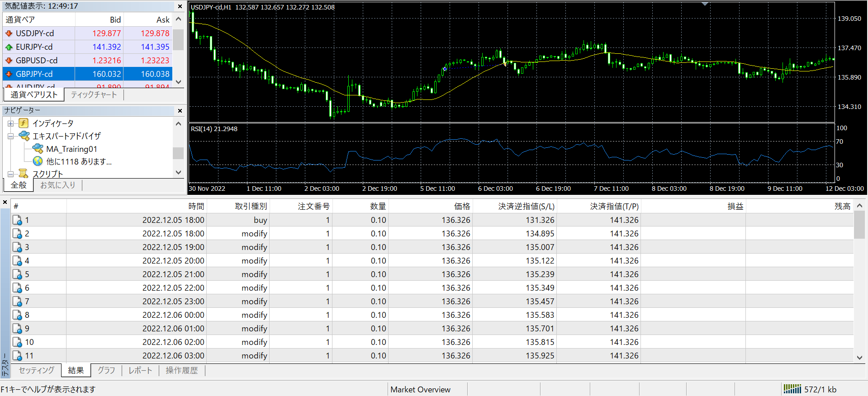Click the MA_Trairing01 expert icon

pyautogui.click(x=38, y=149)
